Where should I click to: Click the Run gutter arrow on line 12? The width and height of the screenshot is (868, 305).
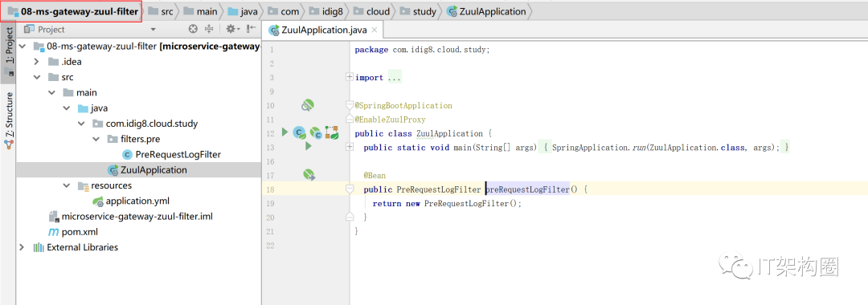click(285, 132)
